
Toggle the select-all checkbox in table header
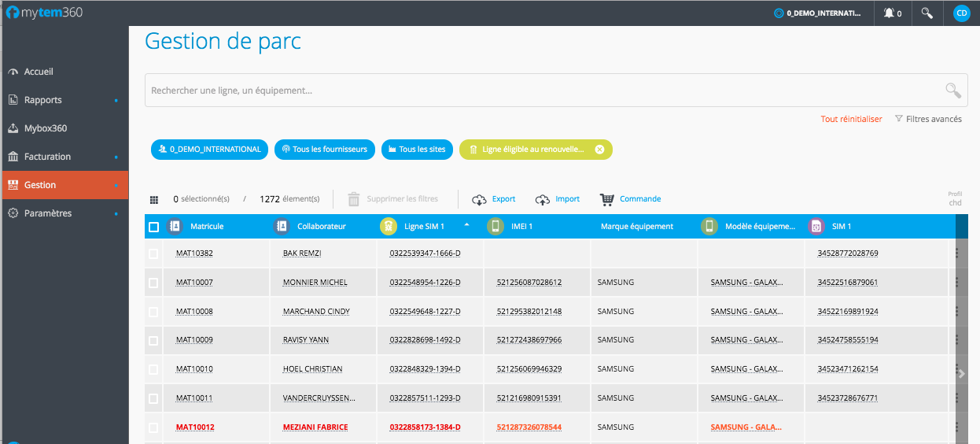point(153,227)
